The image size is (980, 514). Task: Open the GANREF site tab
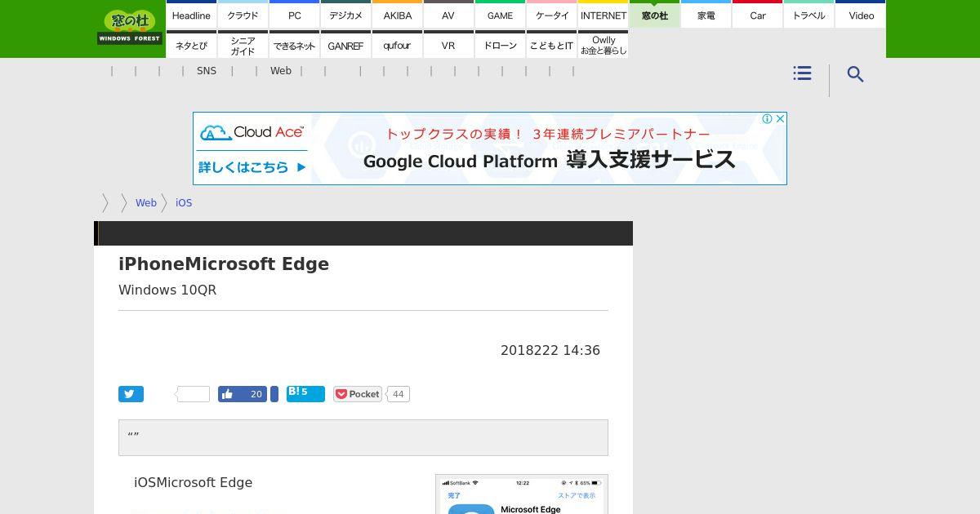click(345, 45)
